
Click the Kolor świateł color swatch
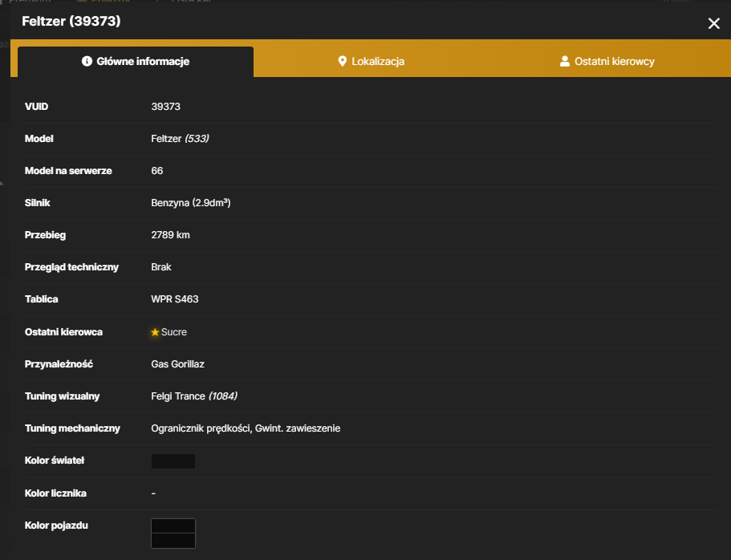[173, 461]
